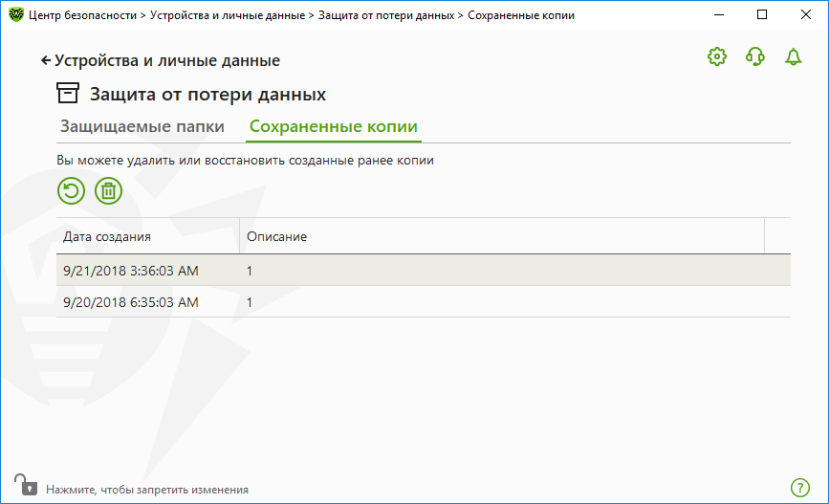Select the Сохраненные копии tab
The width and height of the screenshot is (829, 504).
[334, 126]
